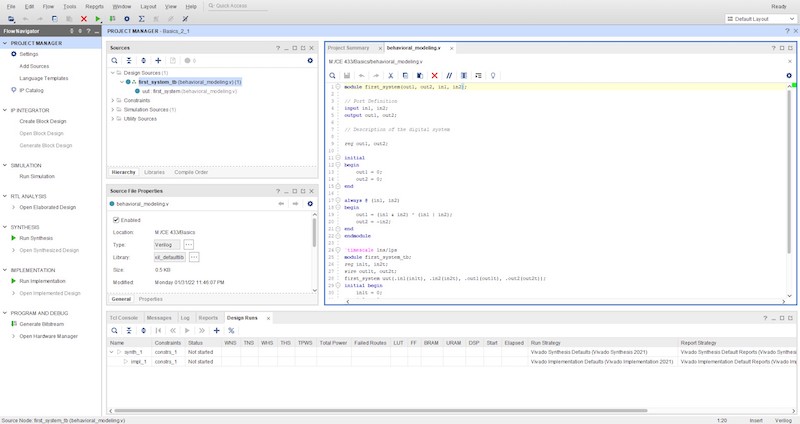Switch to the Tcl Console tab

tap(124, 317)
